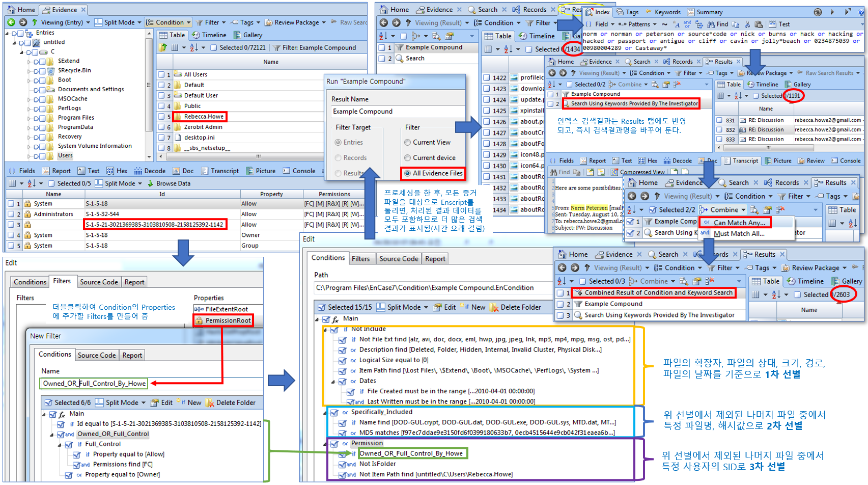The width and height of the screenshot is (868, 485).
Task: Click Compressed View in the email pane
Action: tap(637, 172)
